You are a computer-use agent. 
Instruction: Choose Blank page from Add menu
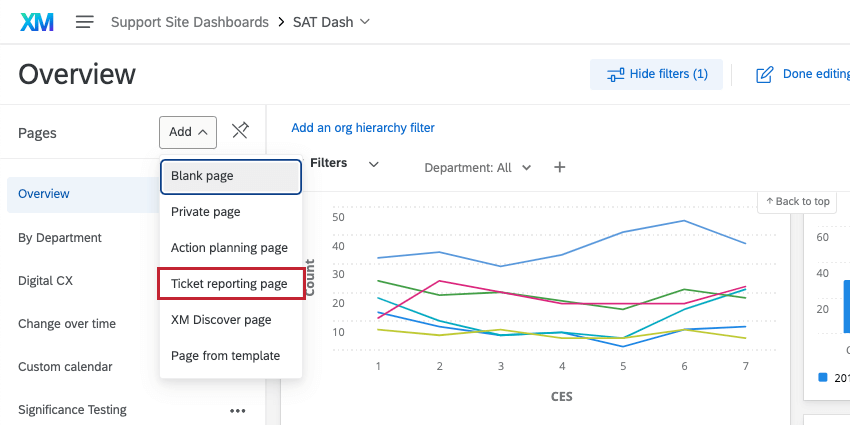(x=230, y=176)
